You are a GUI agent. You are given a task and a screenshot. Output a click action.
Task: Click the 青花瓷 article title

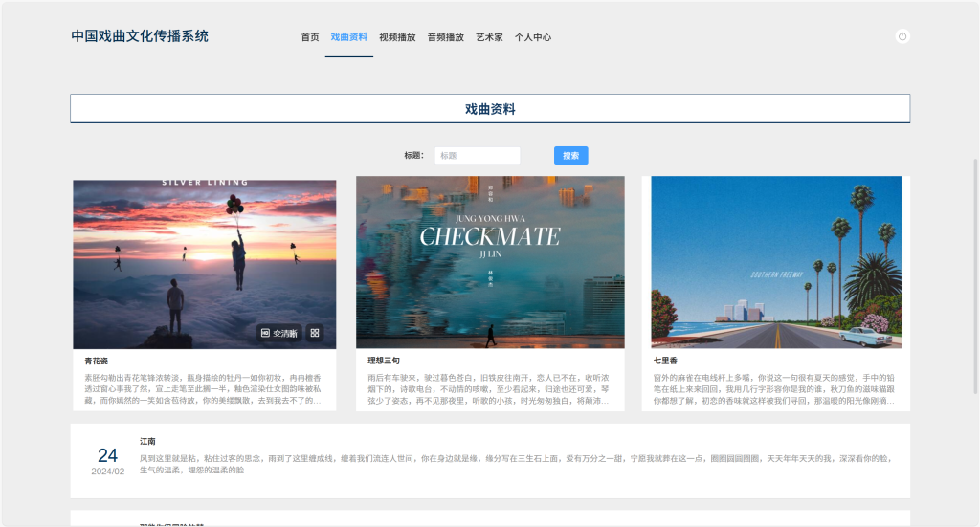pos(97,361)
